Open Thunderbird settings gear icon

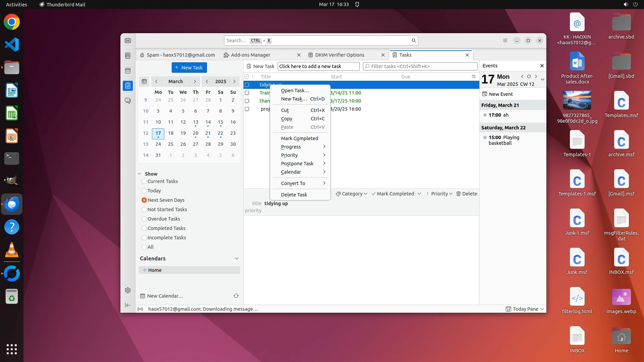click(128, 290)
